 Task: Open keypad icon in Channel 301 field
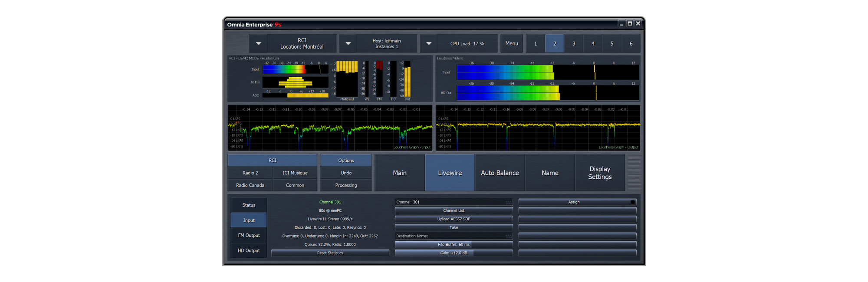pyautogui.click(x=508, y=202)
